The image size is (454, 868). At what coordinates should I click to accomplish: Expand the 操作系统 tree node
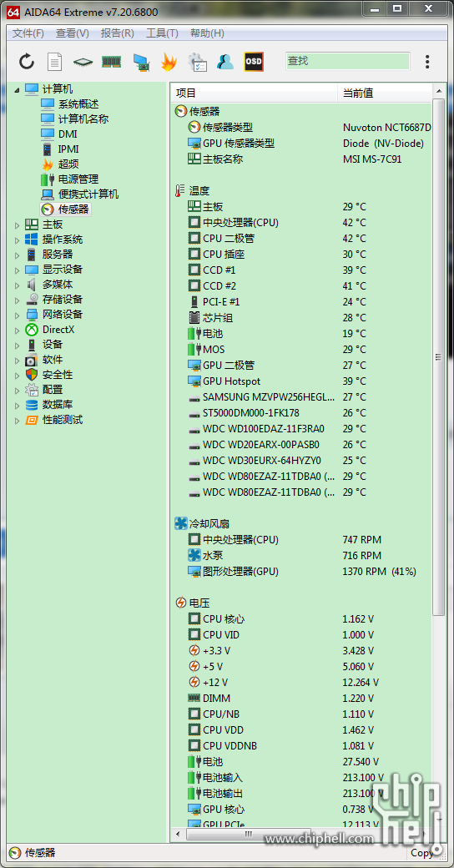pyautogui.click(x=17, y=240)
